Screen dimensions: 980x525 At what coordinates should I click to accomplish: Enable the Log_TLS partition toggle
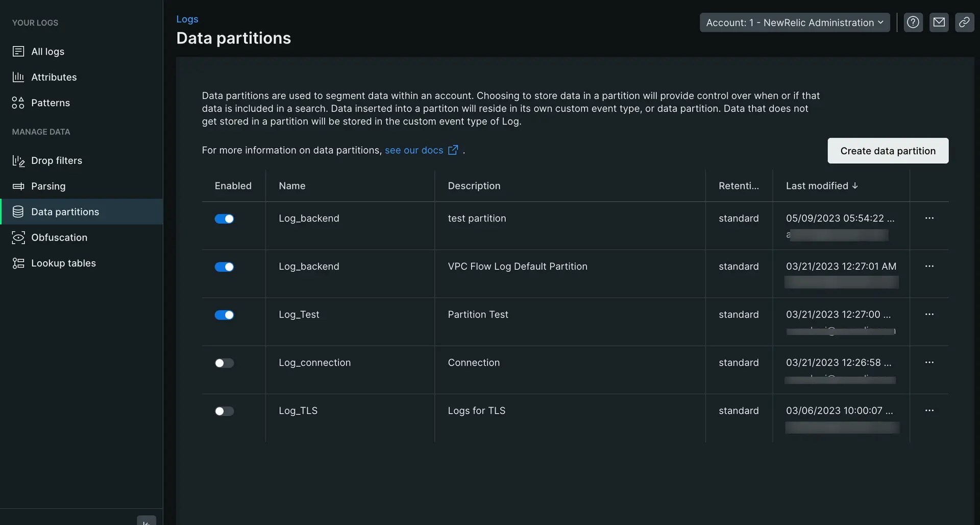pos(224,411)
